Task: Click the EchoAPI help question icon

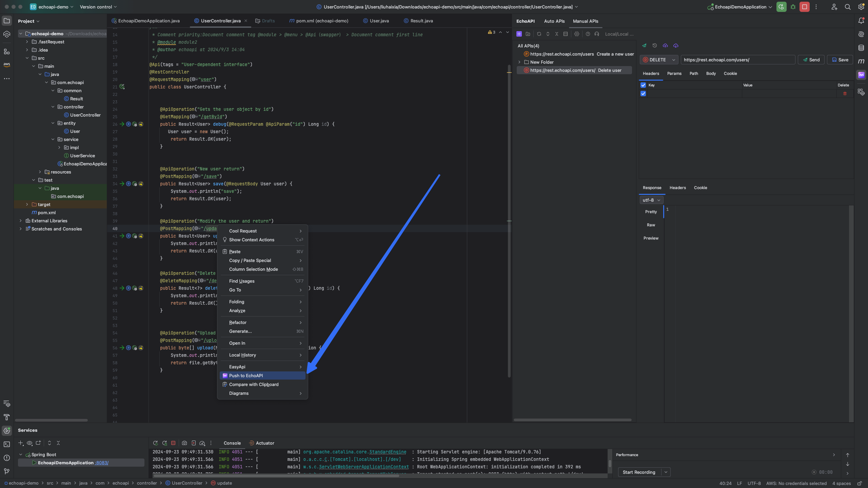Action: point(588,34)
